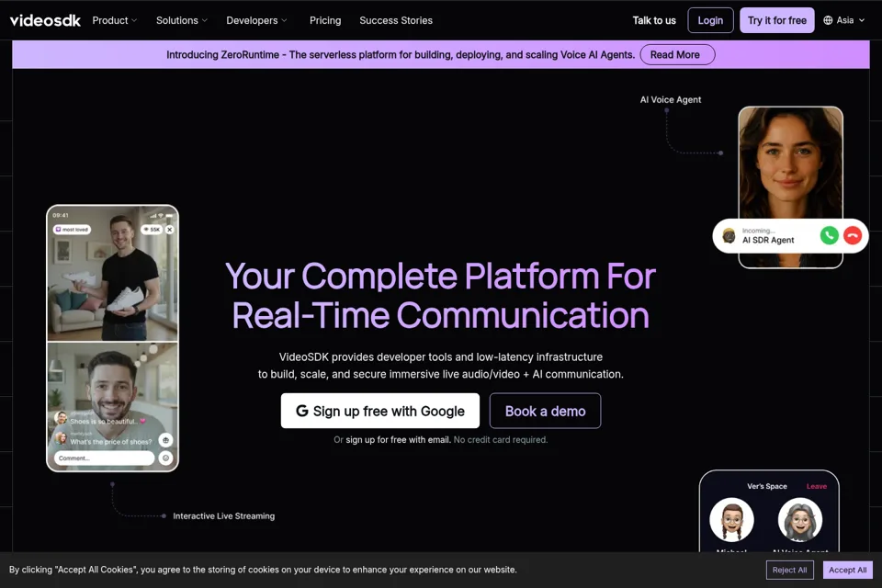
Task: Click AI Voice Agent label
Action: pyautogui.click(x=671, y=99)
